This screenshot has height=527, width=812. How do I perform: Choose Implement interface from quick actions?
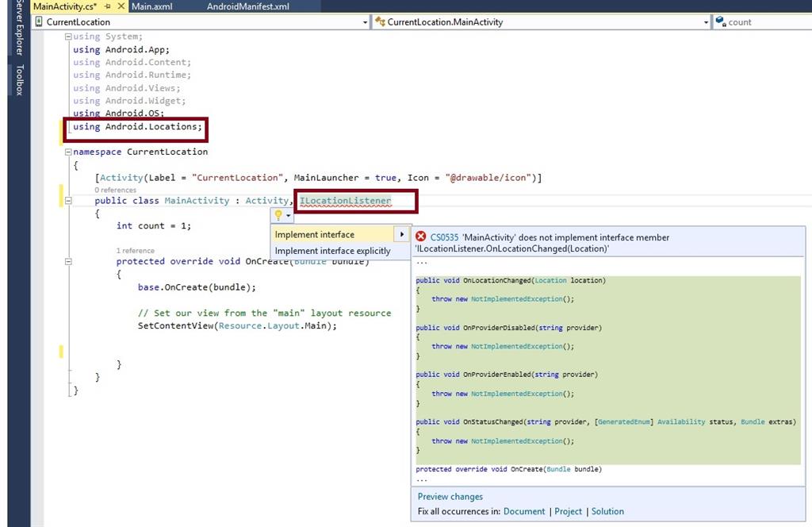click(x=315, y=234)
